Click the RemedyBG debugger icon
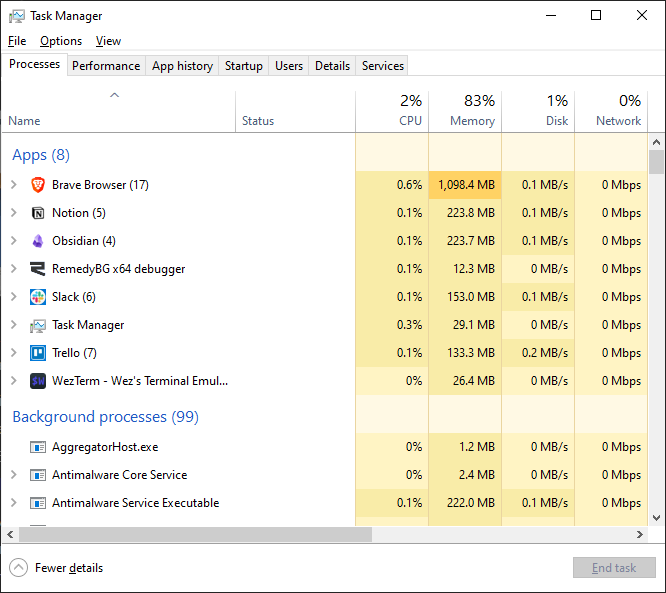The height and width of the screenshot is (593, 666). [x=38, y=269]
